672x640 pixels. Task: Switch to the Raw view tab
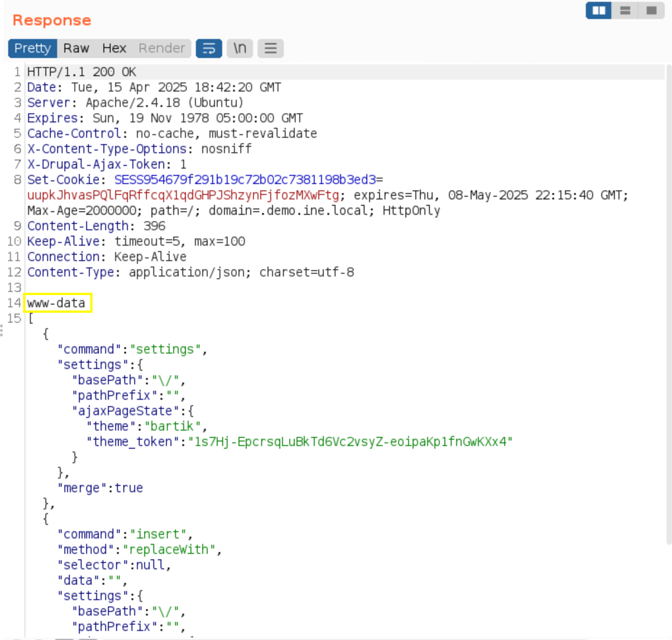pyautogui.click(x=76, y=48)
